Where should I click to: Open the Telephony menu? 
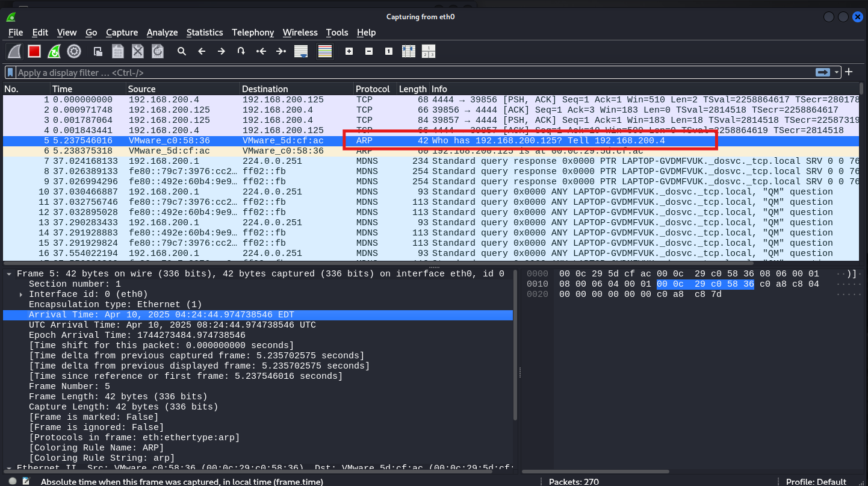pyautogui.click(x=253, y=33)
